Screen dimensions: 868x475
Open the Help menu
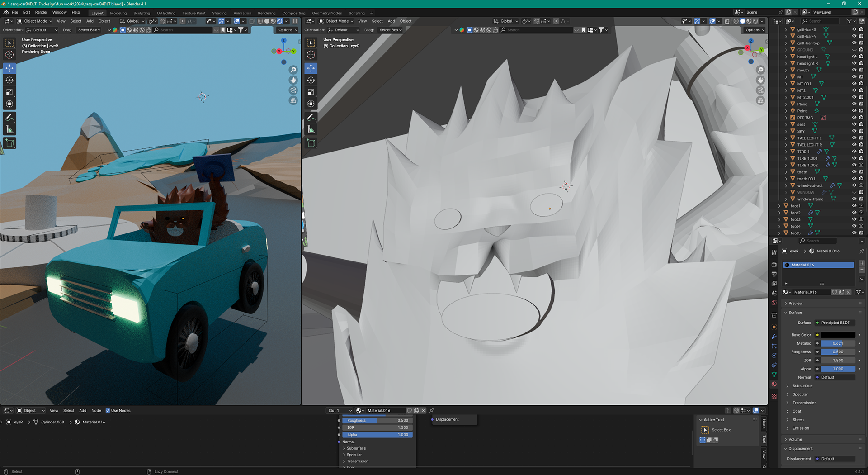tap(76, 12)
